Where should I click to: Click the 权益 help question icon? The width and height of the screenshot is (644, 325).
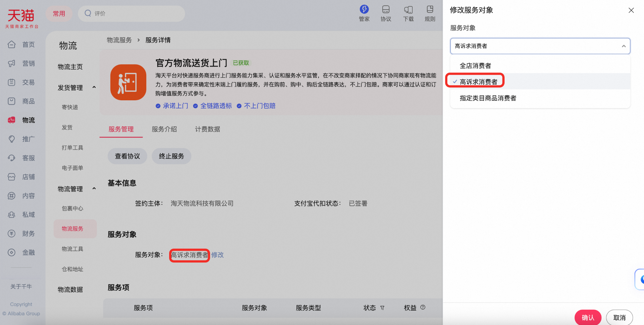423,307
